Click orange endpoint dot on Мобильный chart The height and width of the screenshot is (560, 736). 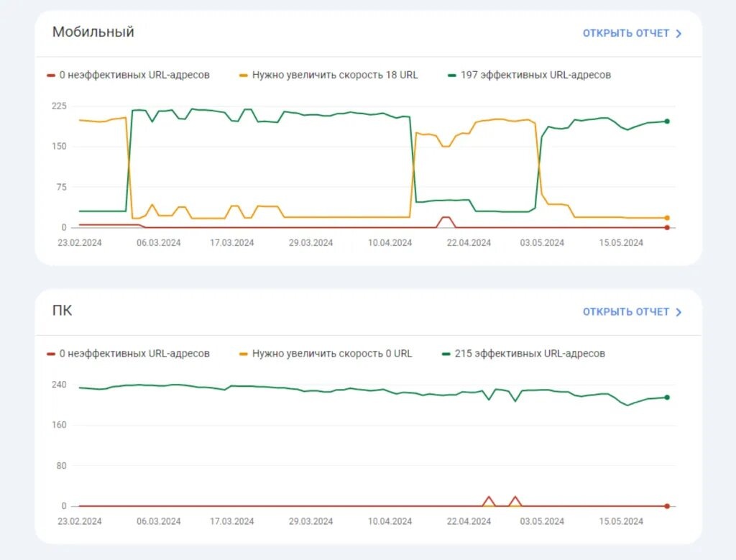pyautogui.click(x=667, y=218)
